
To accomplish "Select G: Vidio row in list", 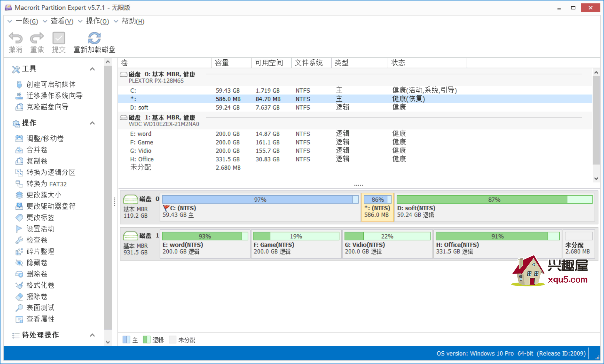I will (x=355, y=151).
